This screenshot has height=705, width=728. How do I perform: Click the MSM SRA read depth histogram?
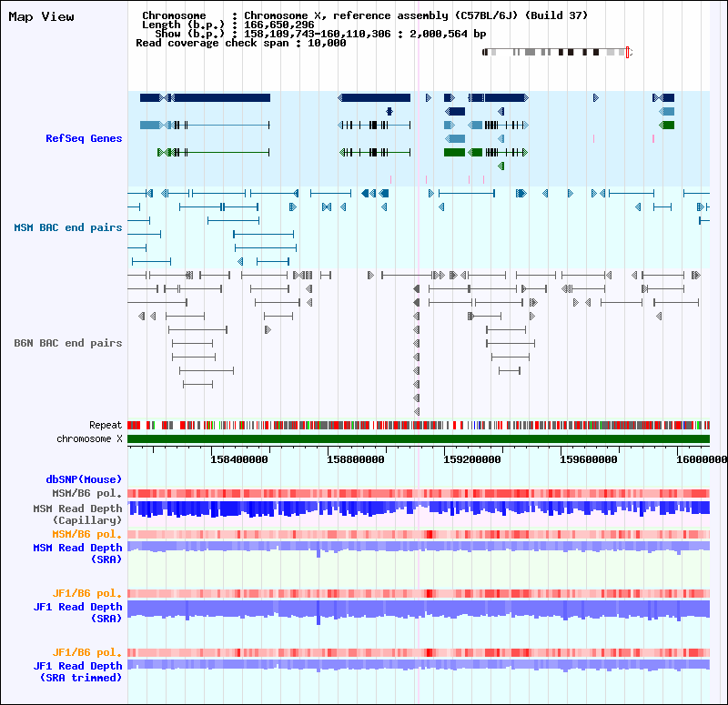click(x=419, y=549)
